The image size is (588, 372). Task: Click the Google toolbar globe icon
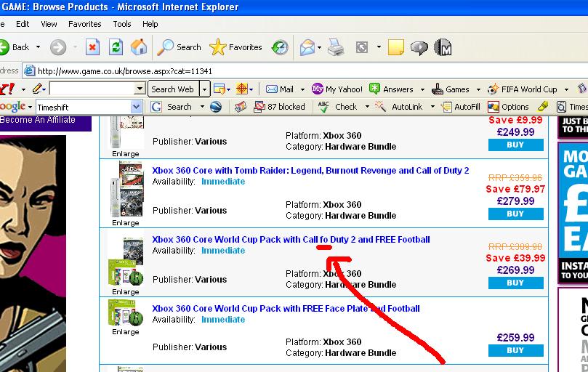pos(216,107)
